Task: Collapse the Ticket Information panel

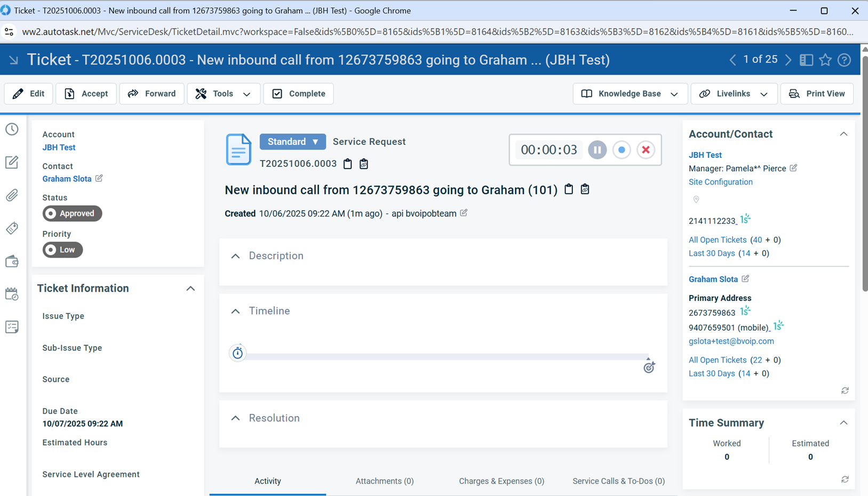Action: 190,289
